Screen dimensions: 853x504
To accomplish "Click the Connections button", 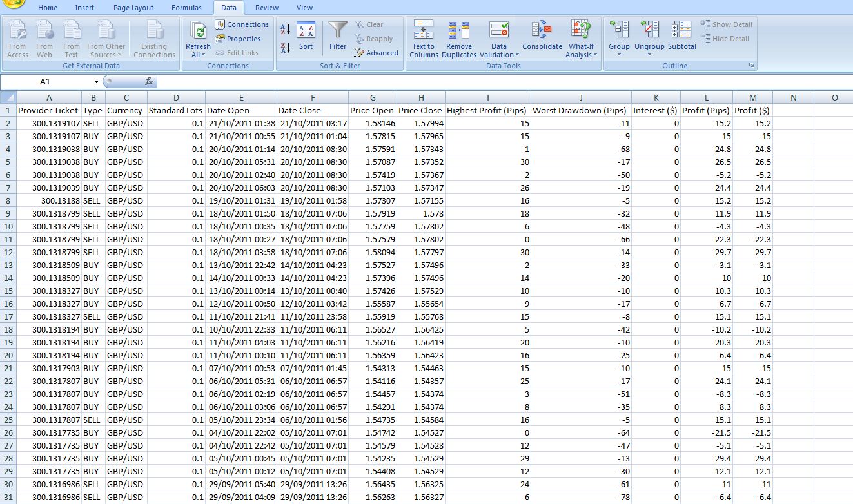I will click(x=242, y=24).
